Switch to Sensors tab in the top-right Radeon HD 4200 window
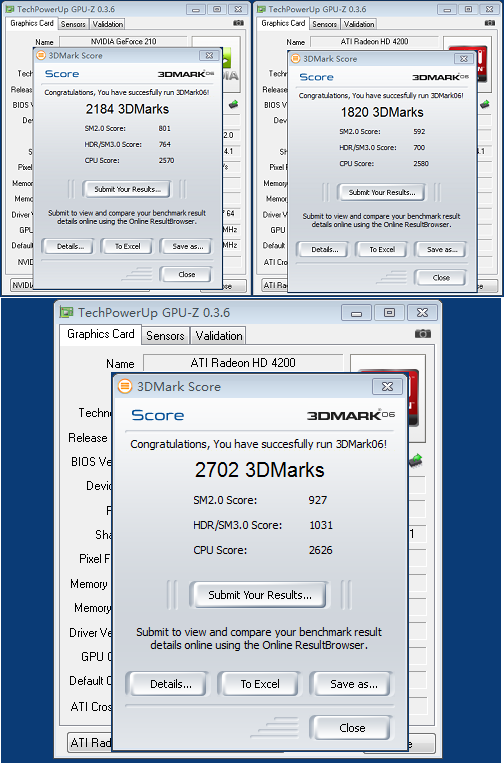 click(x=324, y=24)
